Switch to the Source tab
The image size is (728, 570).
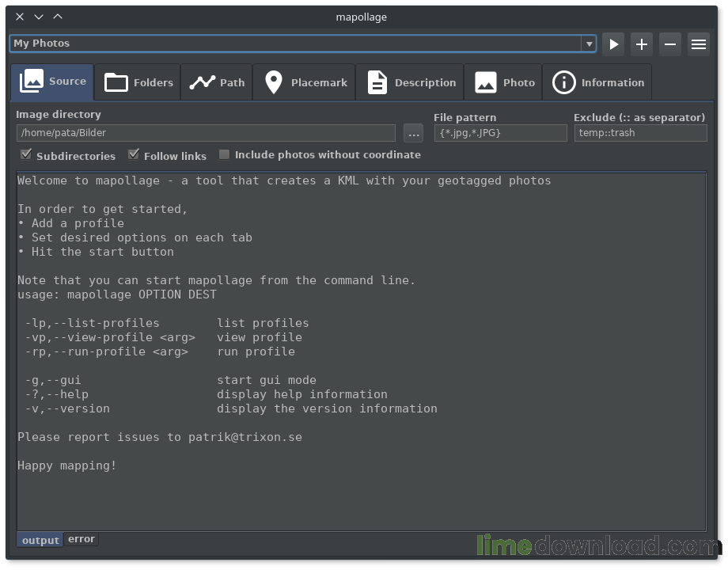click(x=52, y=82)
